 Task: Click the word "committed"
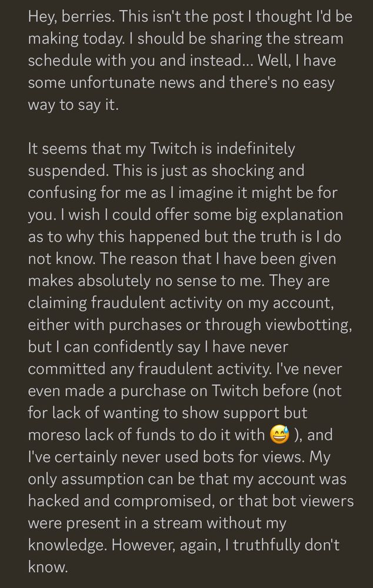point(67,369)
